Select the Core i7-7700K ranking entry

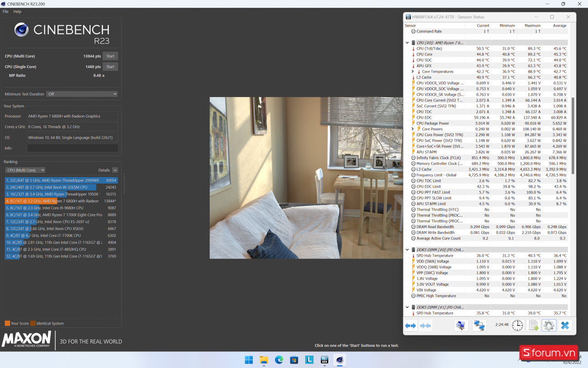point(61,236)
